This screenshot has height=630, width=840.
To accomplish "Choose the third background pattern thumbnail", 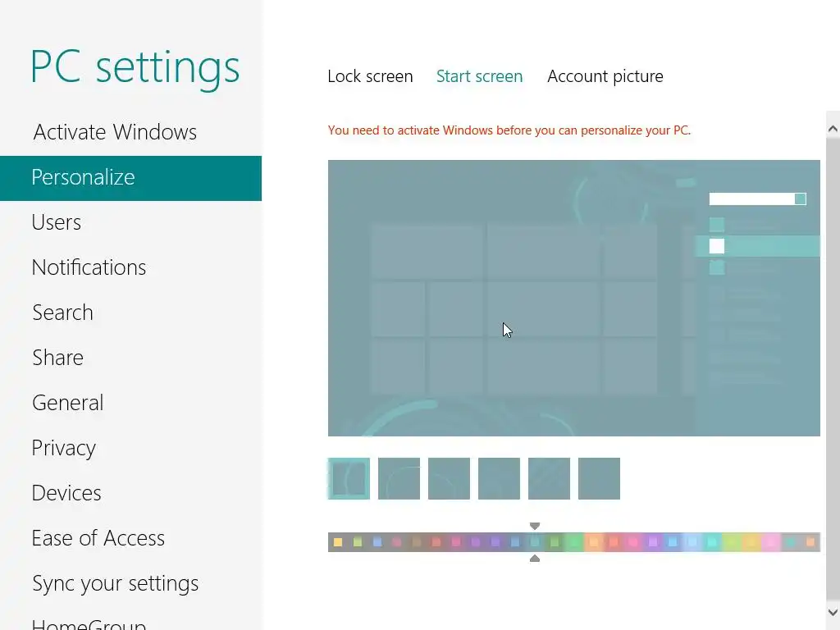I will coord(449,478).
